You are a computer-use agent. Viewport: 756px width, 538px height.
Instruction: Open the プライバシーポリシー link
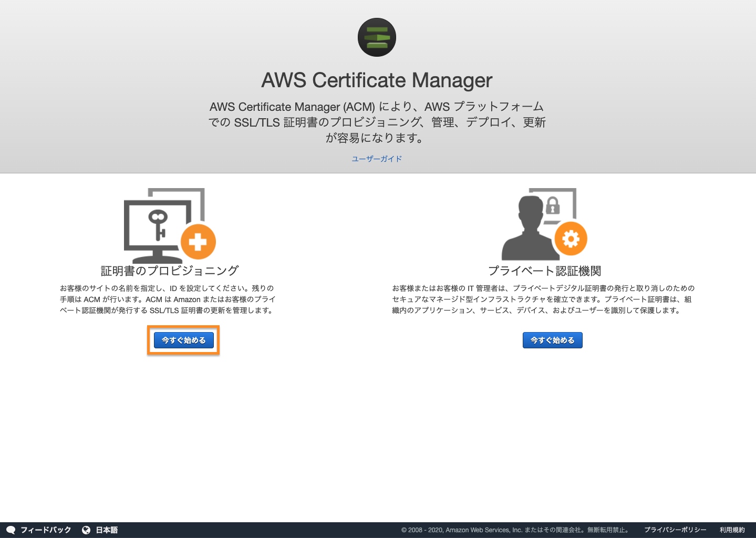[x=675, y=530]
